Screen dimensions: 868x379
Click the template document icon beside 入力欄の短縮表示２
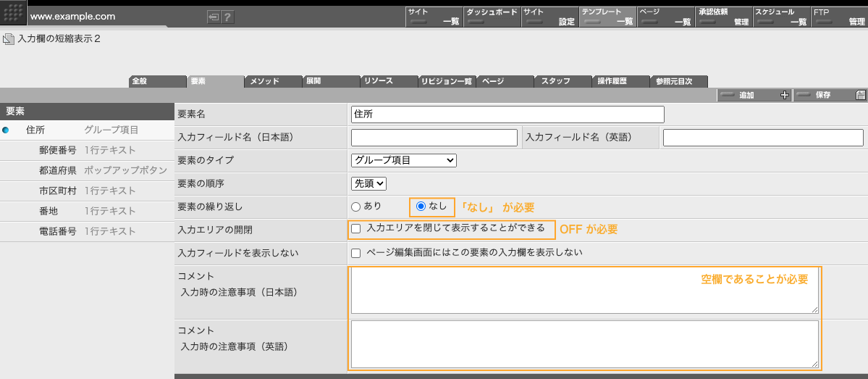pos(9,39)
